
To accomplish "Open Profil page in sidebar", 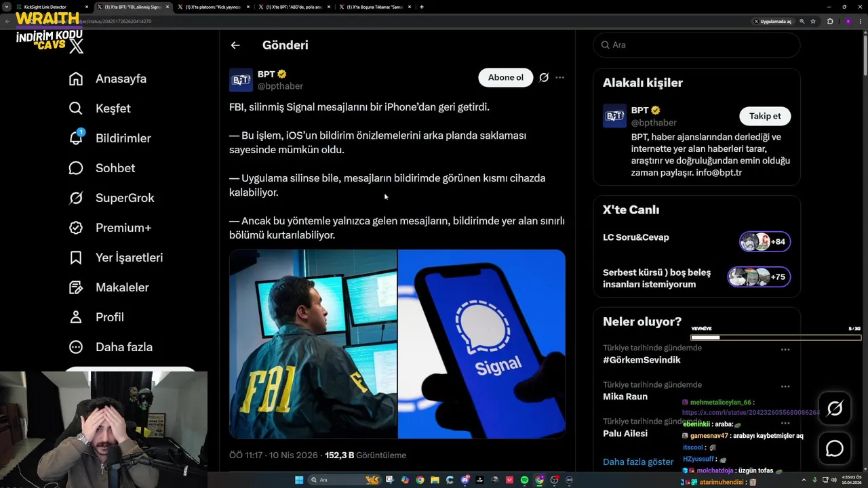I will pos(96,317).
